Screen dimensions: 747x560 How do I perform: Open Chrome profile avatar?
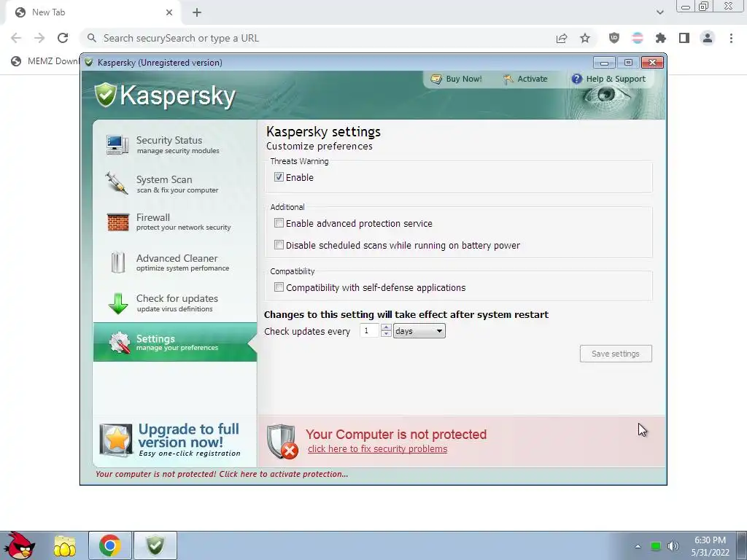[x=708, y=38]
